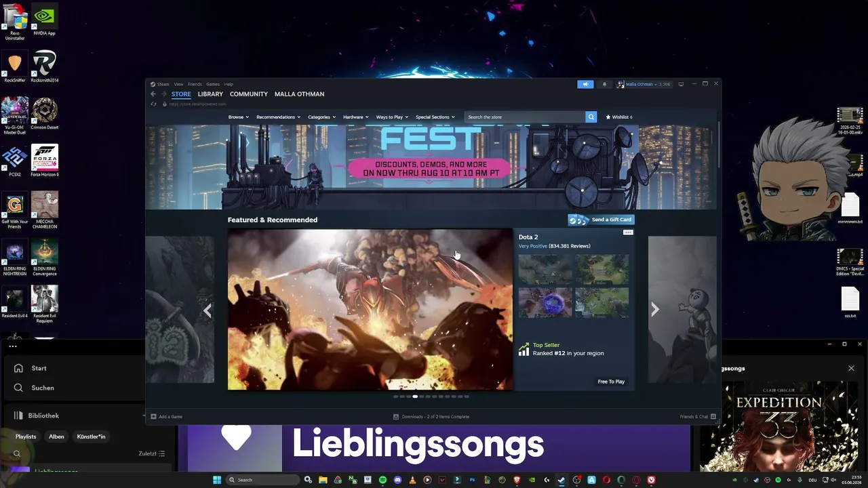Go to Spotify Start home icon
Viewport: 868px width, 488px height.
pos(18,368)
